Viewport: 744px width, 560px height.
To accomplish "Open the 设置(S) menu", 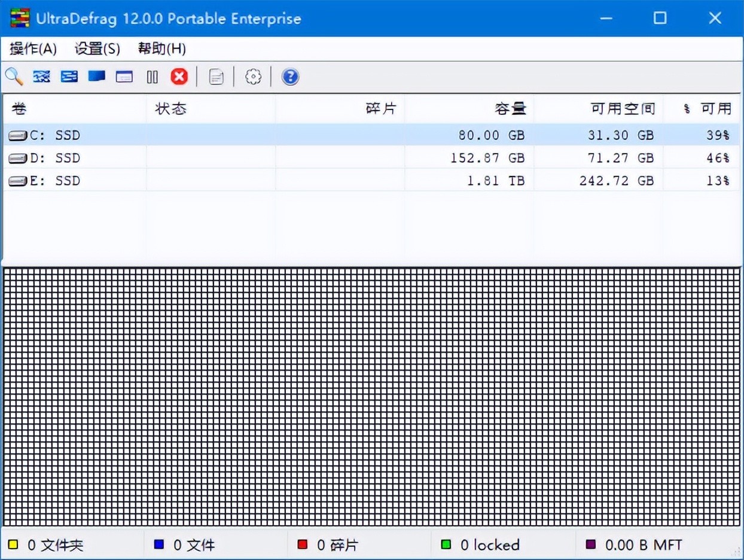I will coord(97,49).
